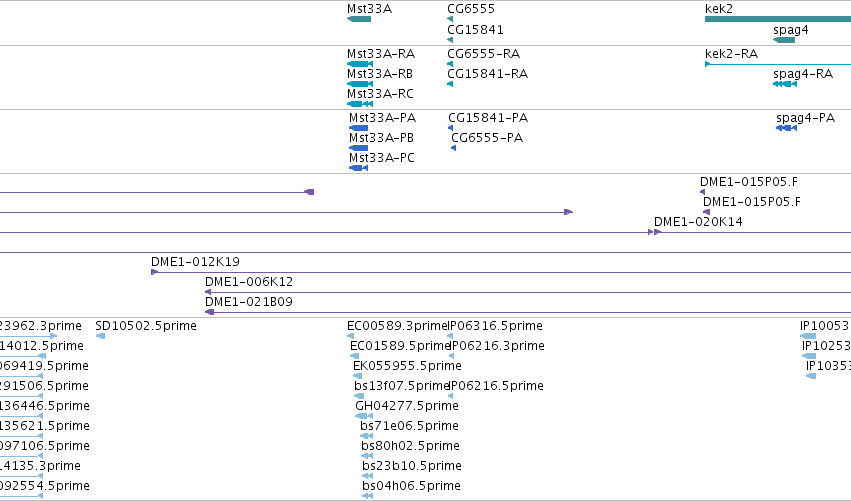Select the spag4-RA transcript label
Screen dimensions: 851x501
click(x=803, y=74)
